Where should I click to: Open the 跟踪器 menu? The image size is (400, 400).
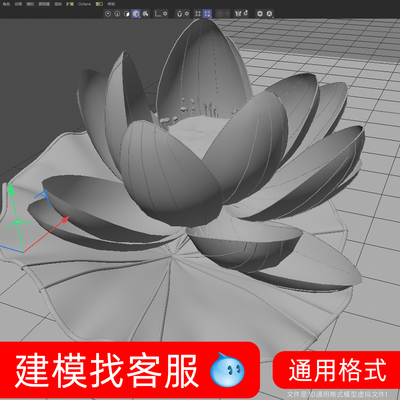[44, 4]
